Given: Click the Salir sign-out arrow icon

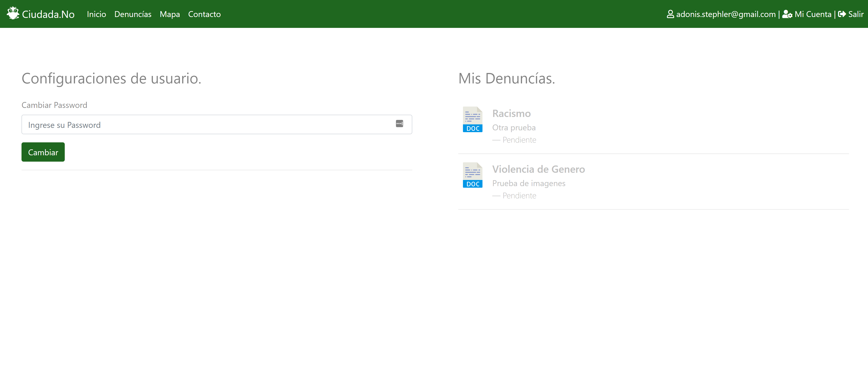Looking at the screenshot, I should point(842,14).
